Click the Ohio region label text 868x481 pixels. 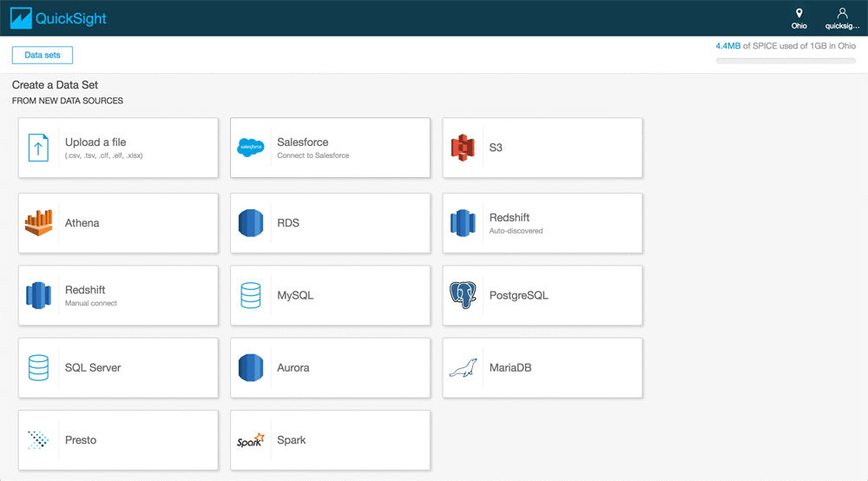coord(799,26)
